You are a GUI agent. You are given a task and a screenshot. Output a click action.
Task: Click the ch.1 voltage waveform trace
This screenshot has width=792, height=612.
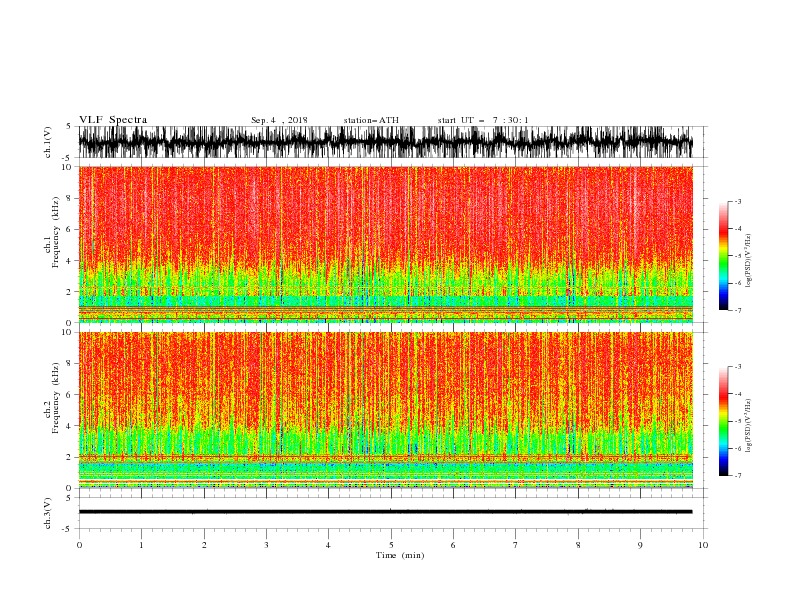[x=385, y=142]
